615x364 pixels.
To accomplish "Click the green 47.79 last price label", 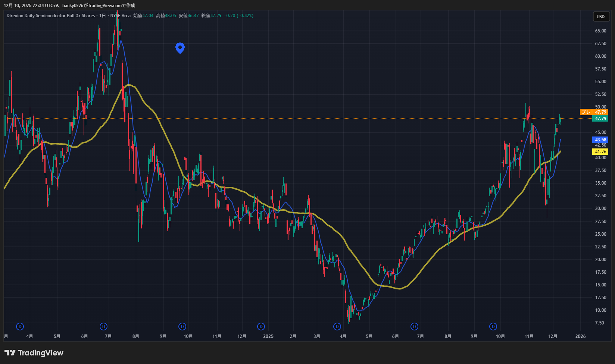I will pos(600,119).
